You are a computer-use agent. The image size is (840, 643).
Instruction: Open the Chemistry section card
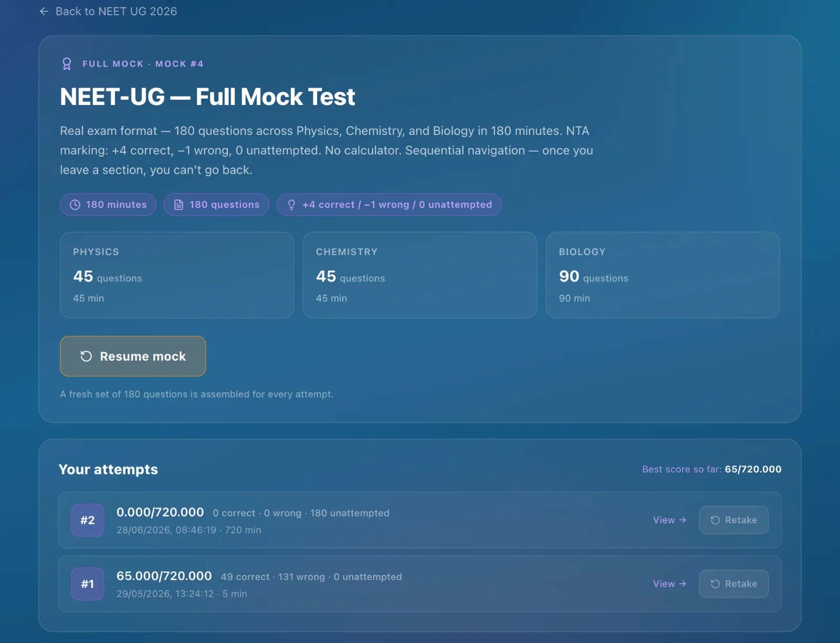pos(420,275)
